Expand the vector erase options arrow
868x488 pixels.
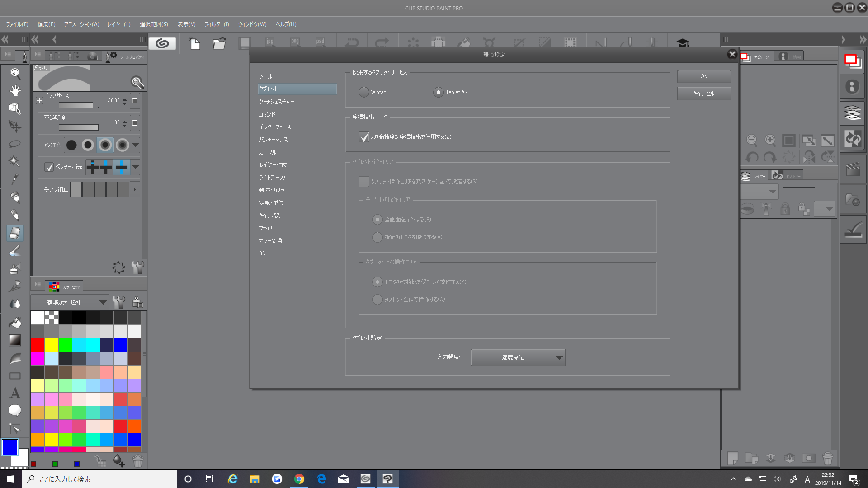click(x=135, y=167)
